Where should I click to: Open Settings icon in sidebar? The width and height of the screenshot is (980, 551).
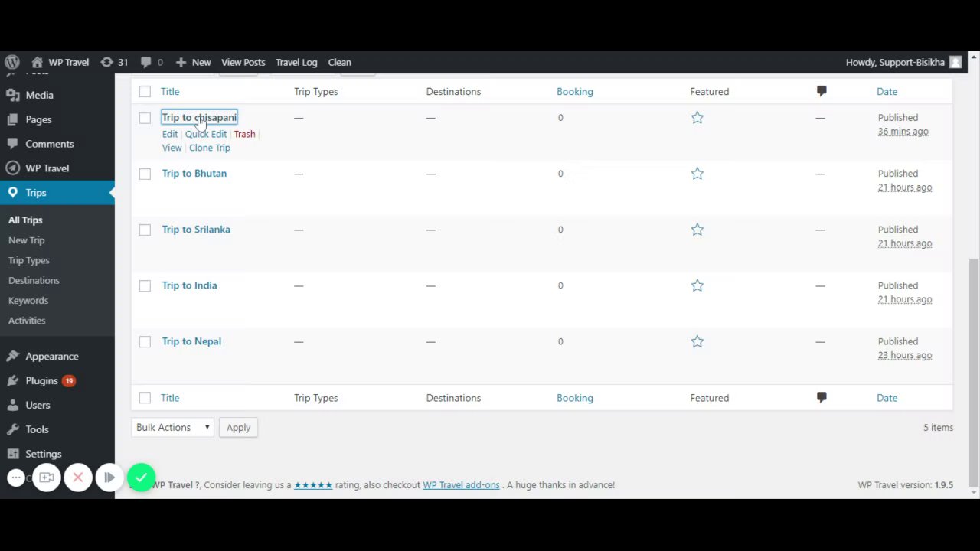[12, 455]
